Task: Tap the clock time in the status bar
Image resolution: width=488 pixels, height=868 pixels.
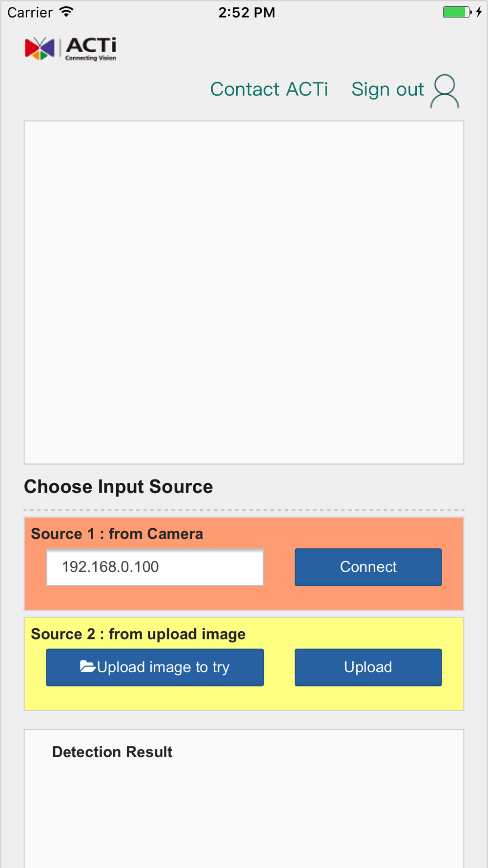Action: [246, 12]
